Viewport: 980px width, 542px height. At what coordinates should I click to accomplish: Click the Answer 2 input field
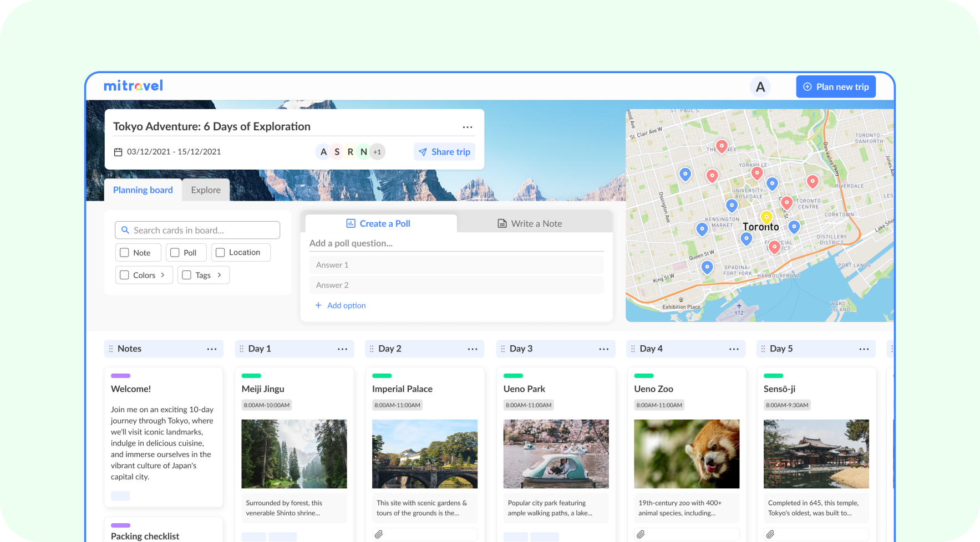tap(456, 285)
